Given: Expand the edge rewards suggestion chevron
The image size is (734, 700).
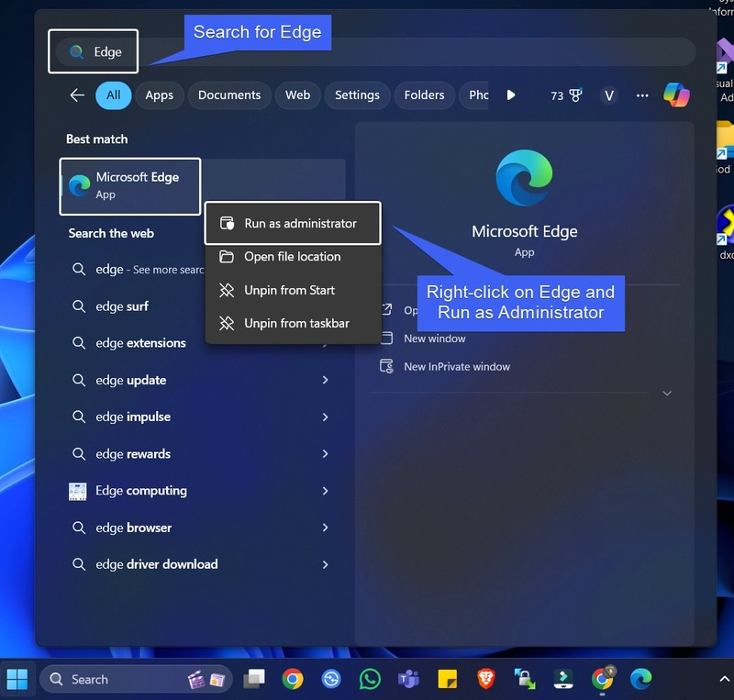Looking at the screenshot, I should (325, 454).
